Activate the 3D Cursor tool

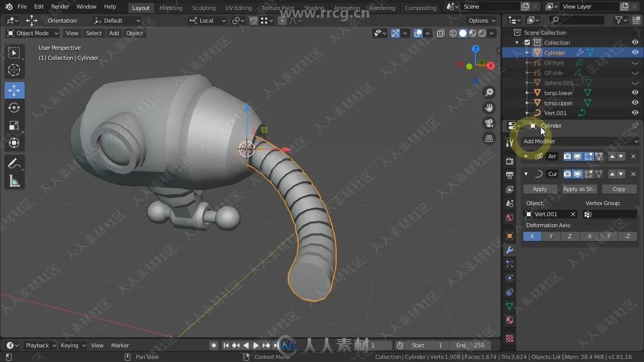15,70
